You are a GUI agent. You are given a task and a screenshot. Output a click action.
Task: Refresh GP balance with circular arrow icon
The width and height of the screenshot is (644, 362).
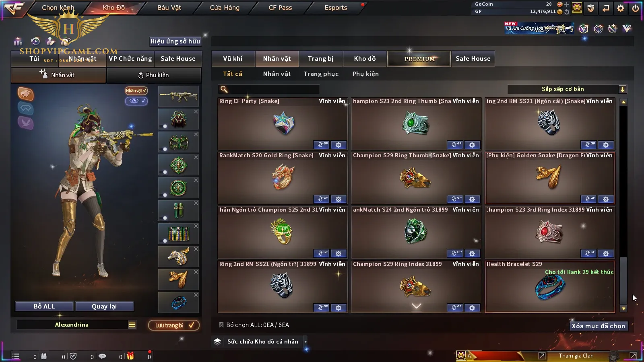(x=567, y=12)
